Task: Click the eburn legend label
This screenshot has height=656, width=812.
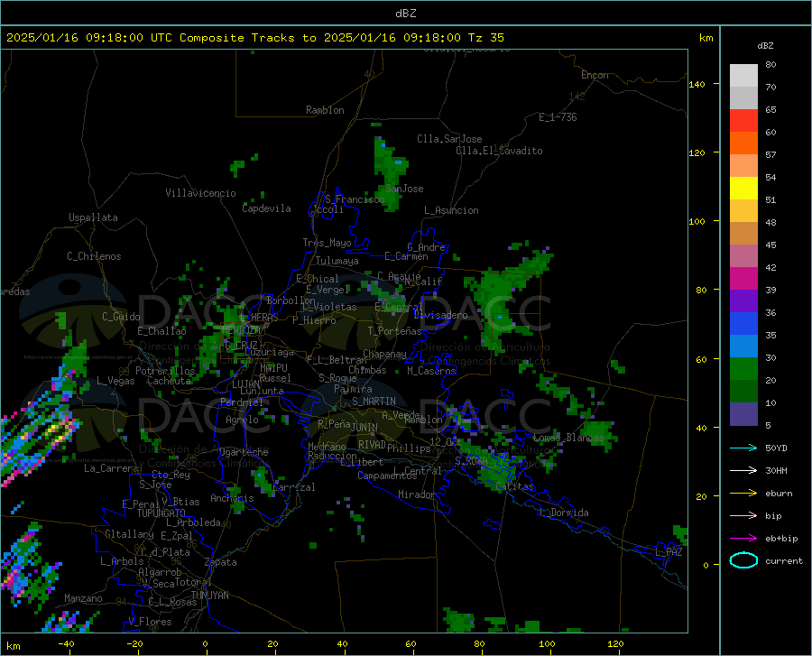Action: [x=779, y=493]
